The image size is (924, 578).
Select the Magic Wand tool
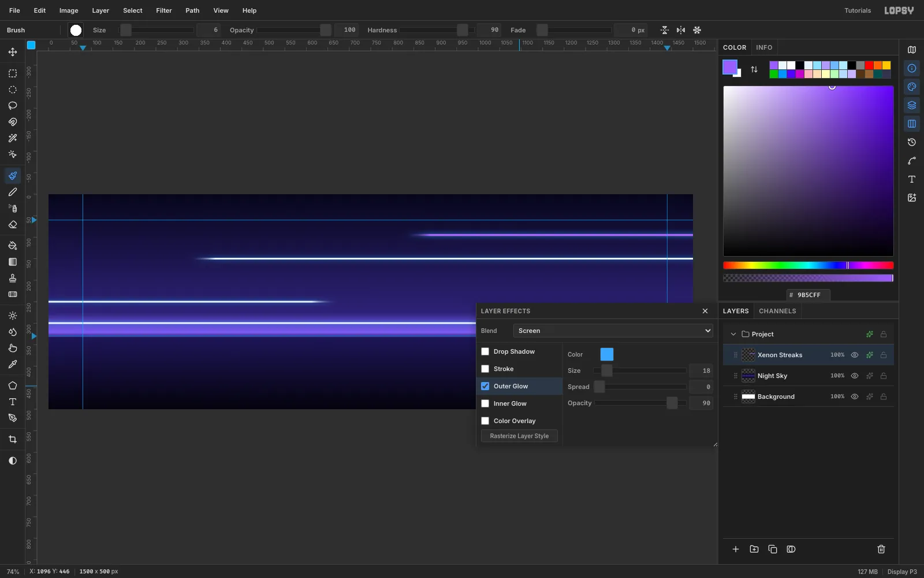[13, 138]
